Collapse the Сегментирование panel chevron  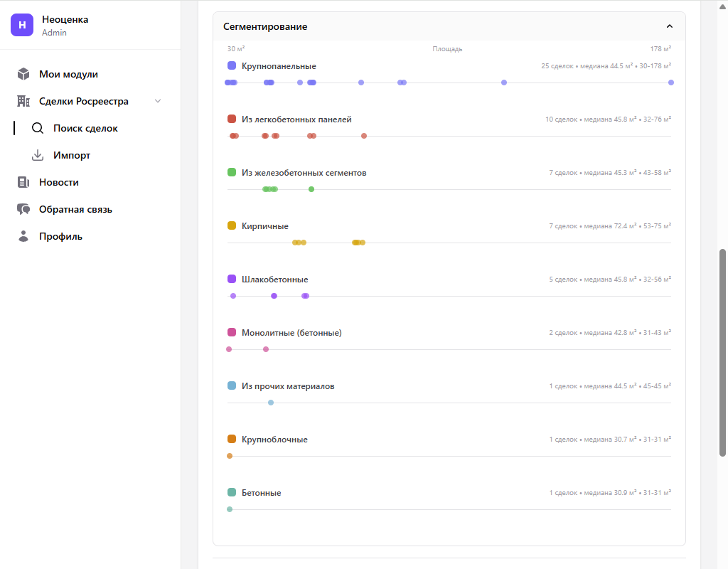click(670, 26)
